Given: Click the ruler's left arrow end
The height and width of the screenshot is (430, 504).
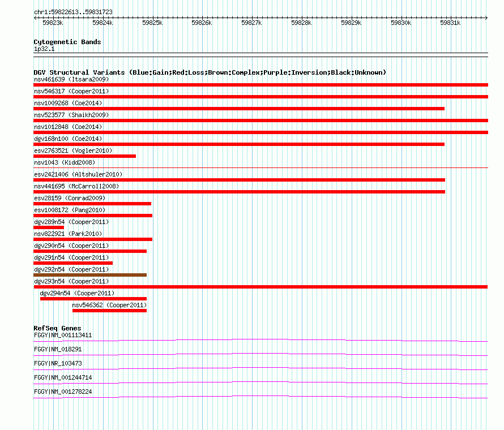Looking at the screenshot, I should [35, 18].
